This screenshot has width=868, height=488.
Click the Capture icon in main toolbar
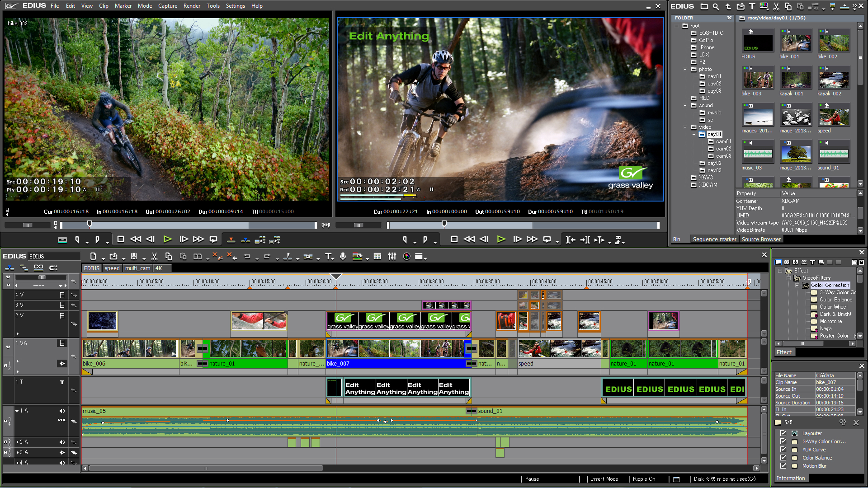(169, 6)
